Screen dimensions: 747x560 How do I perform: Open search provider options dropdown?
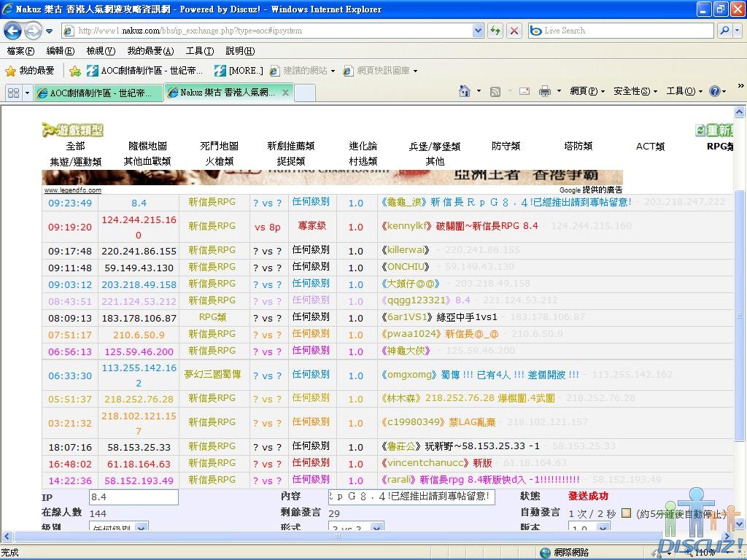pyautogui.click(x=738, y=31)
